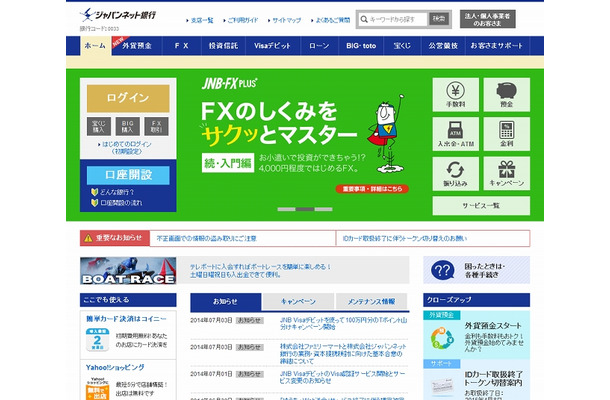Click the 外貨預金 circular chart icon
Image resolution: width=610 pixels, height=400 pixels.
(x=442, y=338)
